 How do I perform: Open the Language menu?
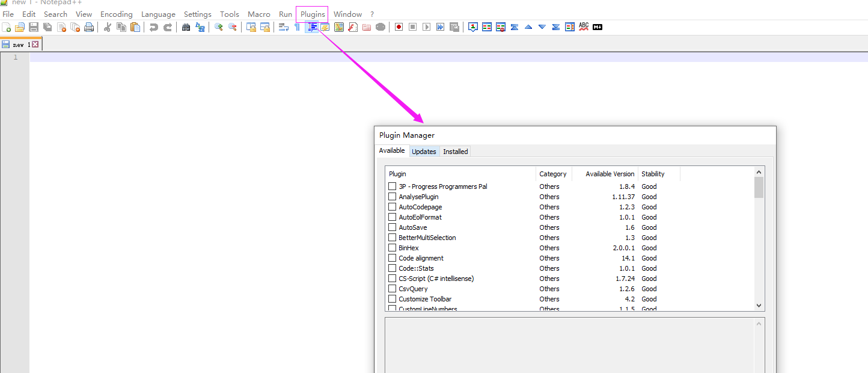[158, 14]
